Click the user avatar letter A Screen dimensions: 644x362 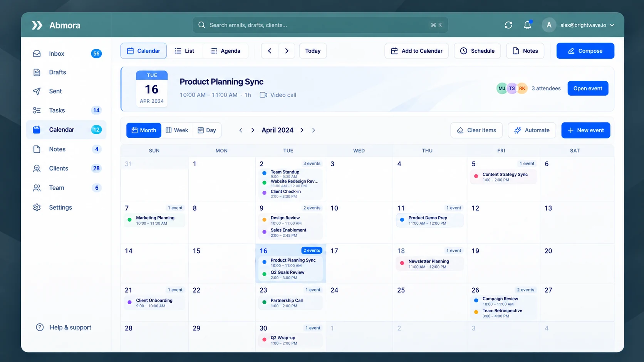point(549,25)
